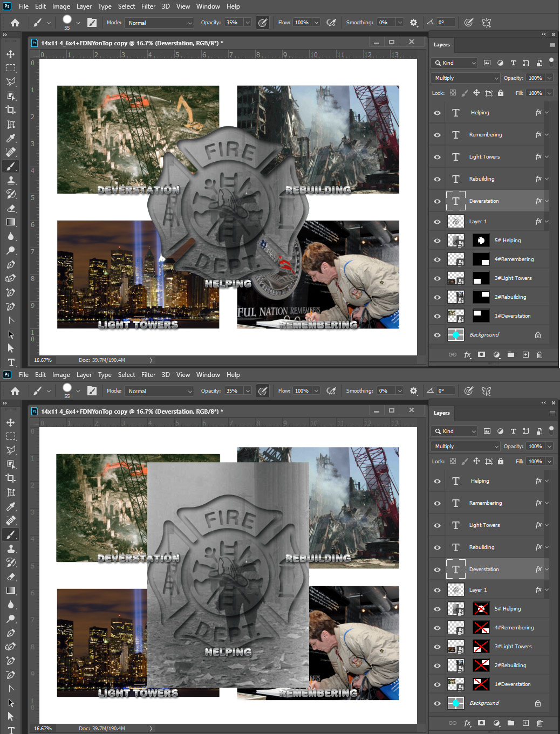The height and width of the screenshot is (734, 560).
Task: Click the document zoom percentage field
Action: click(42, 360)
